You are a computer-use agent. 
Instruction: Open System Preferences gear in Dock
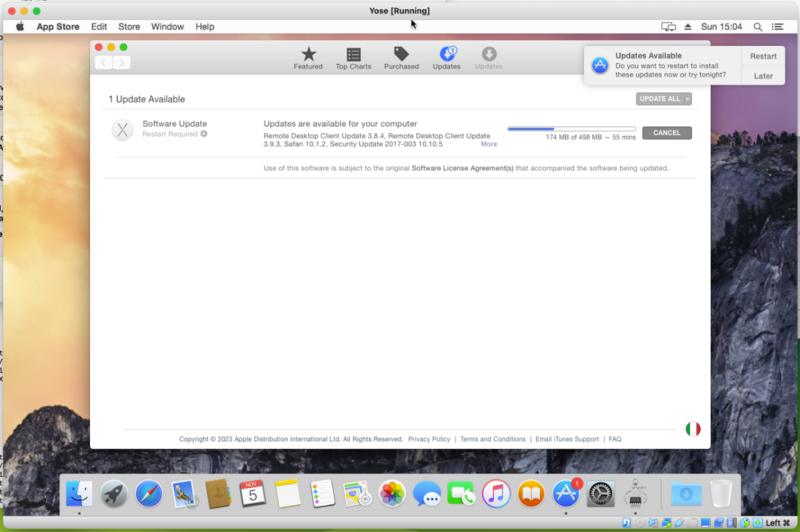point(601,494)
